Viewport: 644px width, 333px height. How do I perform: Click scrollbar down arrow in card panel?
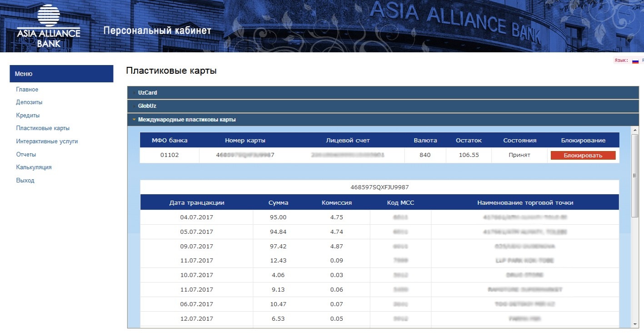[635, 324]
